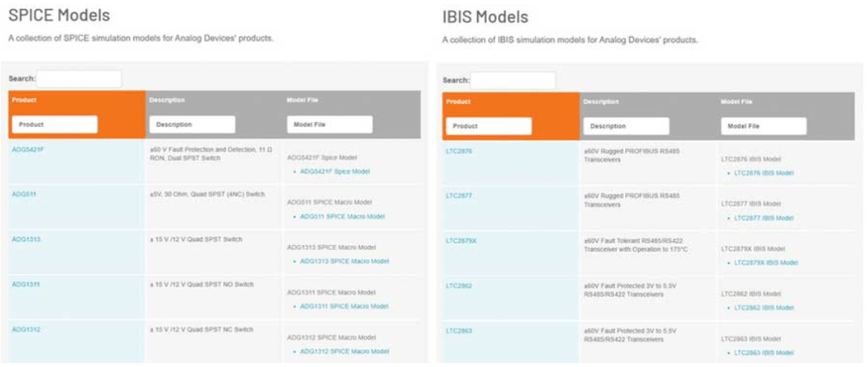
Task: Sort SPICE table by Model File header
Action: pos(302,100)
